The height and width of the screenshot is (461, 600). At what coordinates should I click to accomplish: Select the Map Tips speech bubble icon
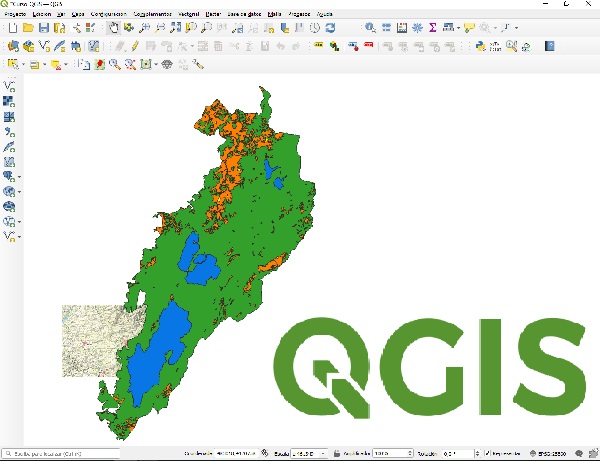(x=469, y=28)
